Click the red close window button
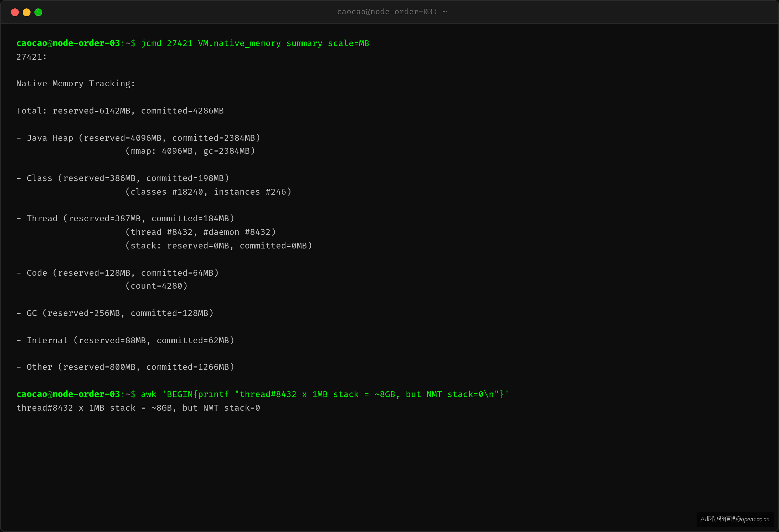 click(15, 12)
